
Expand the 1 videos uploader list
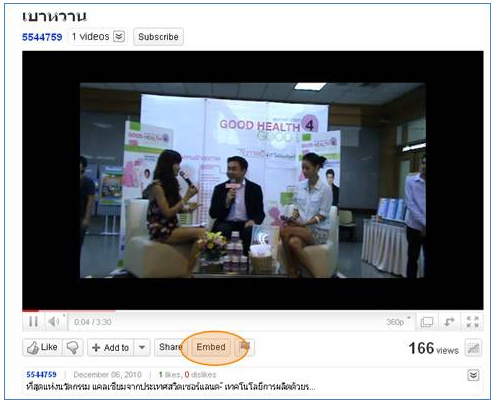[119, 36]
